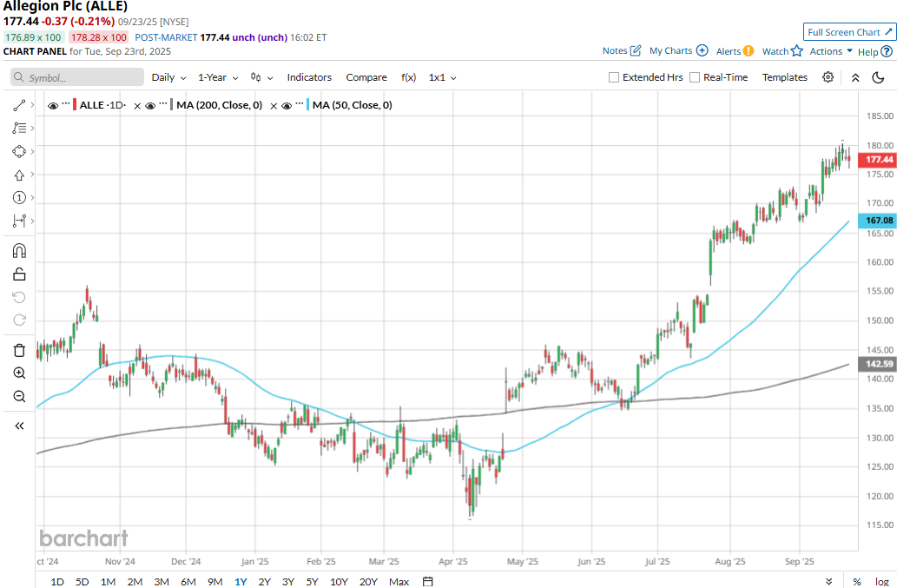Add to My Charts

coord(678,50)
